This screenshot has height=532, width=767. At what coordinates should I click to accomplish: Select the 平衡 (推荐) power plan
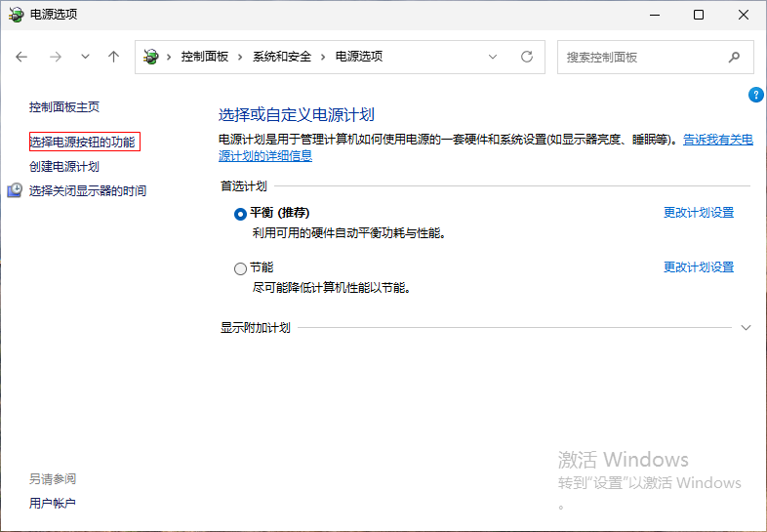tap(240, 214)
